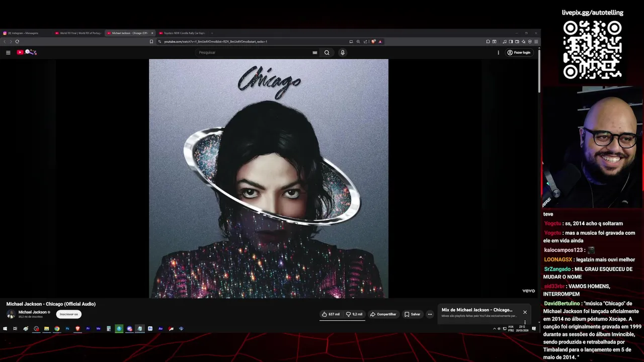The width and height of the screenshot is (644, 362).
Task: Subscribe using Inscrever-se button
Action: click(68, 314)
